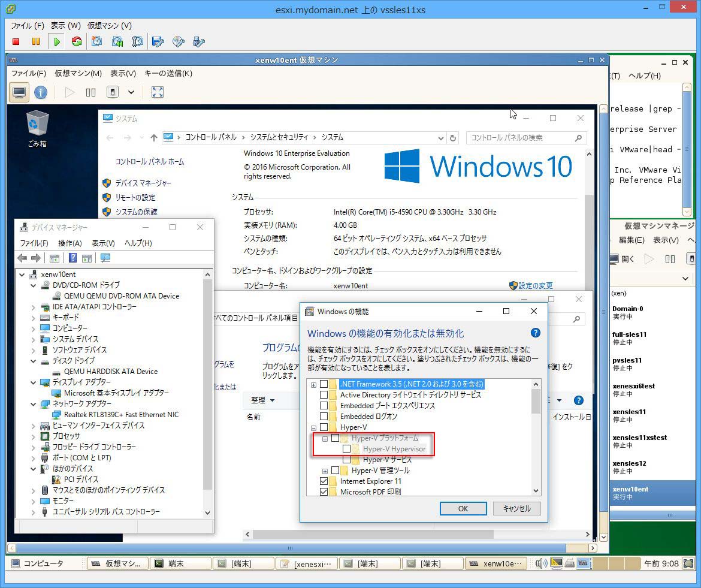Click the green power on icon in vSphere toolbar
Viewport: 701px width, 588px height.
tap(57, 41)
